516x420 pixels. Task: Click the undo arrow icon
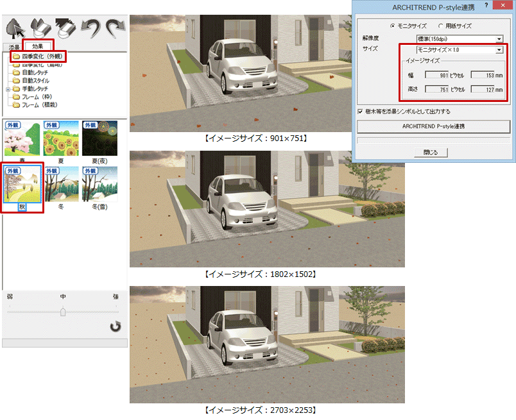coord(90,28)
